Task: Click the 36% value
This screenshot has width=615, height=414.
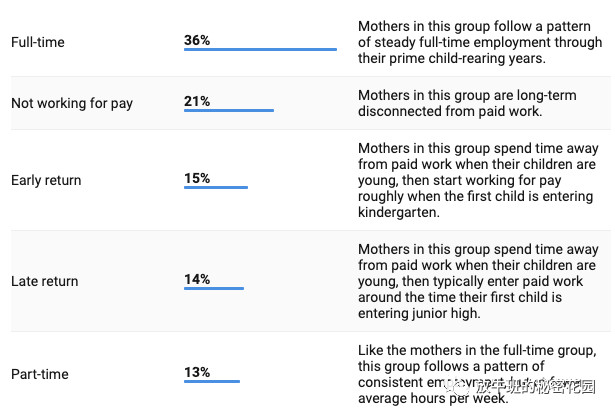Action: point(197,40)
